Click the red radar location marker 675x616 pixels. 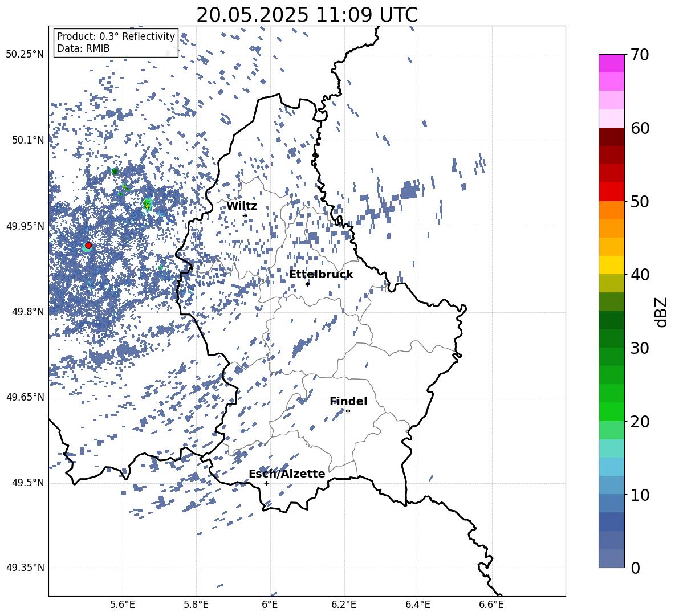pyautogui.click(x=88, y=246)
